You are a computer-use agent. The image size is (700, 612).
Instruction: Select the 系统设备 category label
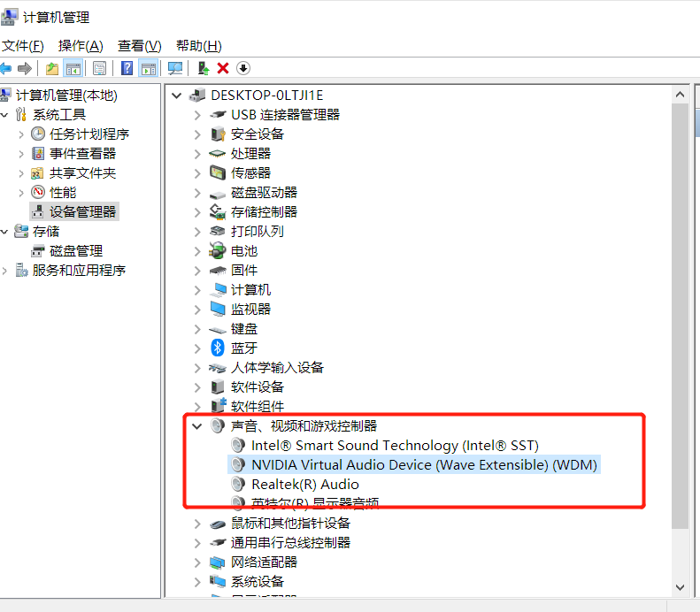point(258,582)
